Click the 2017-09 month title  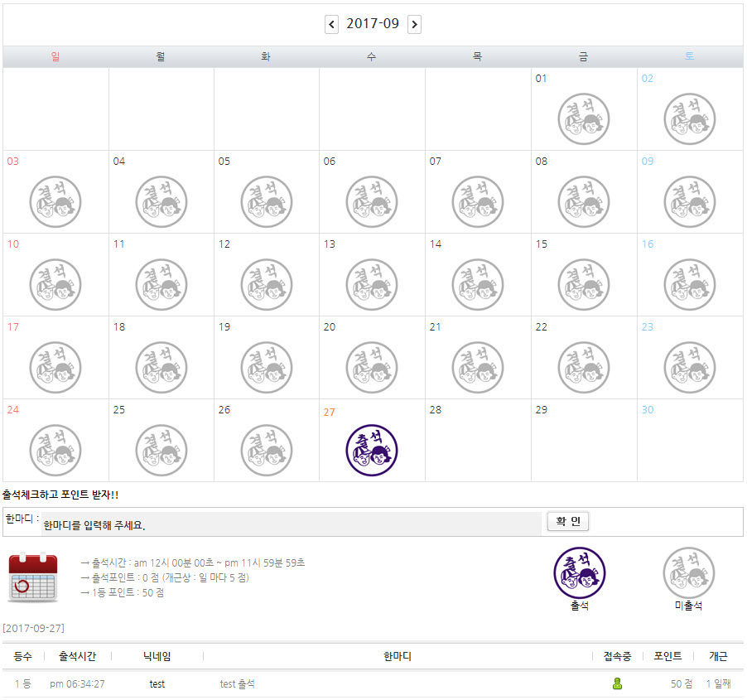pyautogui.click(x=373, y=24)
